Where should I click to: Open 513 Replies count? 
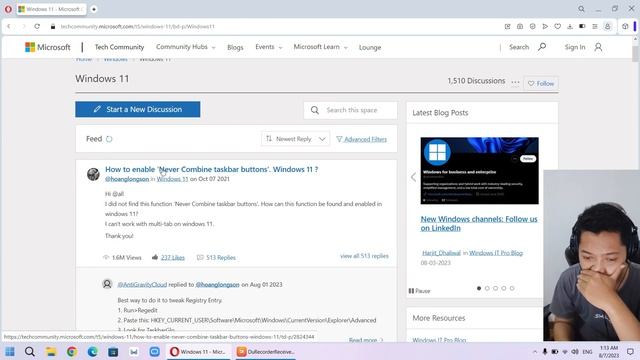click(x=216, y=258)
